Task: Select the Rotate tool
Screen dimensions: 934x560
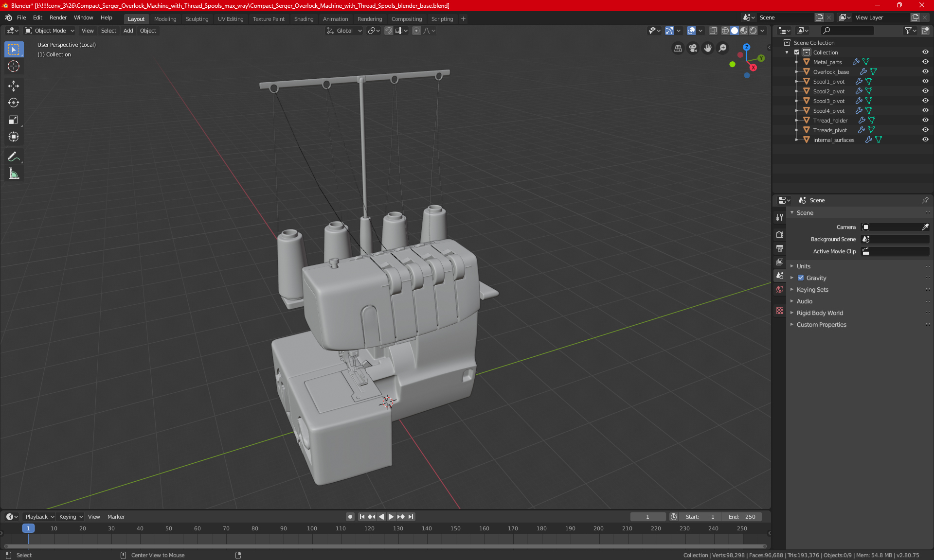Action: pos(14,103)
